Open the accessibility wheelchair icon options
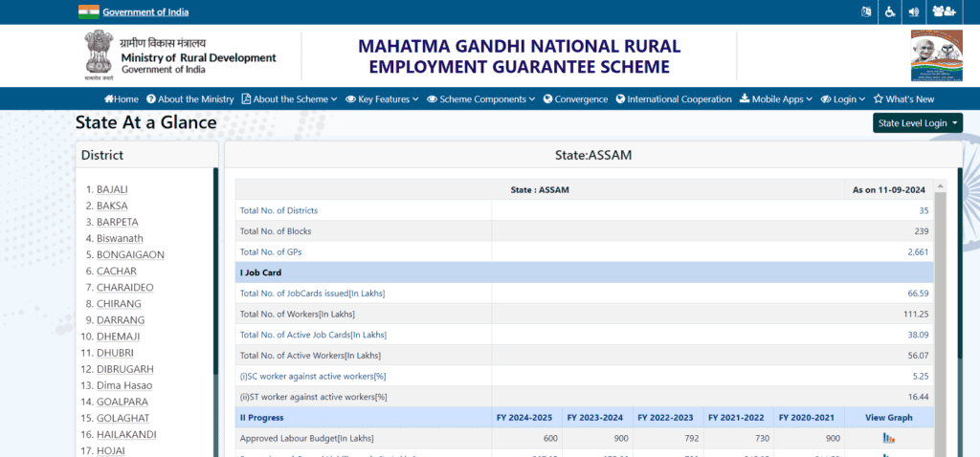 (889, 11)
